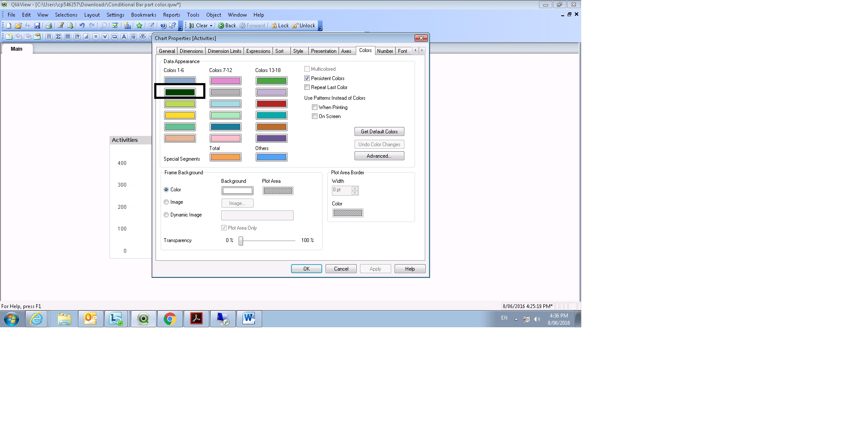
Task: Click the Help button in the dialog
Action: [x=410, y=269]
